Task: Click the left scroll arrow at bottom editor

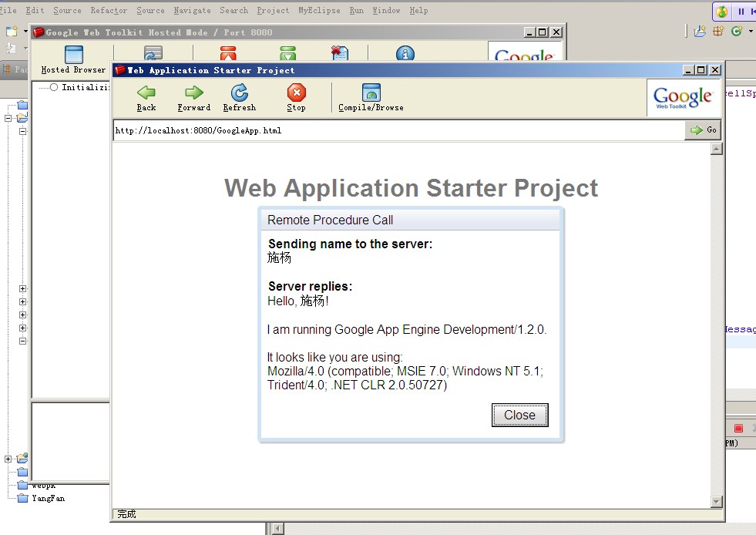Action: (277, 529)
